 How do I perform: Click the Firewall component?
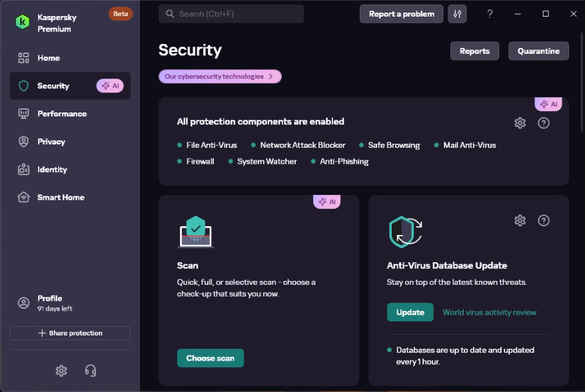tap(195, 161)
